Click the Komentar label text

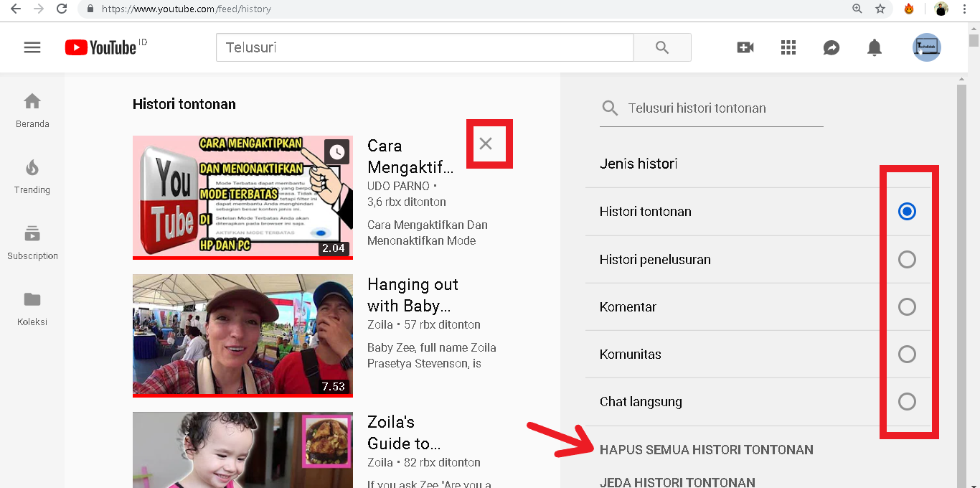tap(628, 306)
